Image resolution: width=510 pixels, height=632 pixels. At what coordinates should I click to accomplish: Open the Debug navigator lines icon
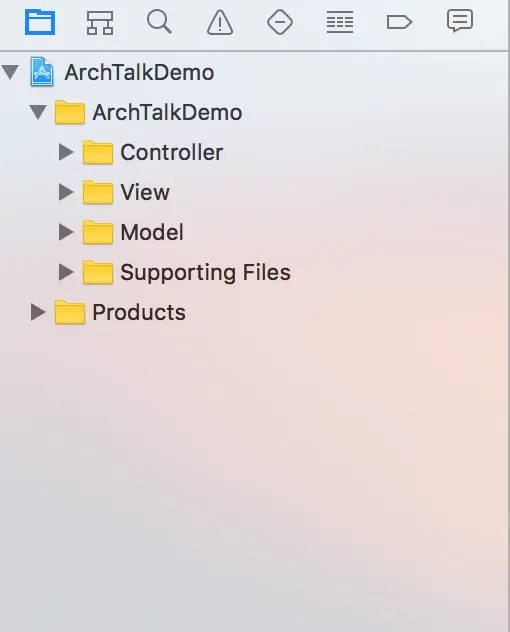(339, 22)
